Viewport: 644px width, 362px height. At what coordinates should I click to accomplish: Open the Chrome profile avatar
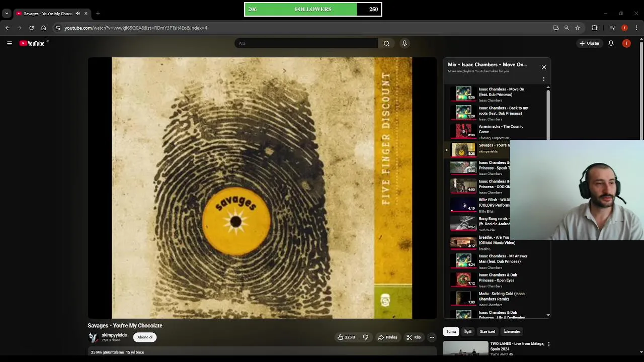tap(624, 28)
